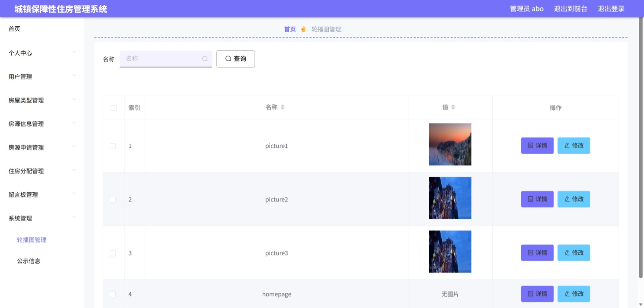
Task: Expand the 房屋类型管理 menu chevron
Action: click(x=74, y=99)
